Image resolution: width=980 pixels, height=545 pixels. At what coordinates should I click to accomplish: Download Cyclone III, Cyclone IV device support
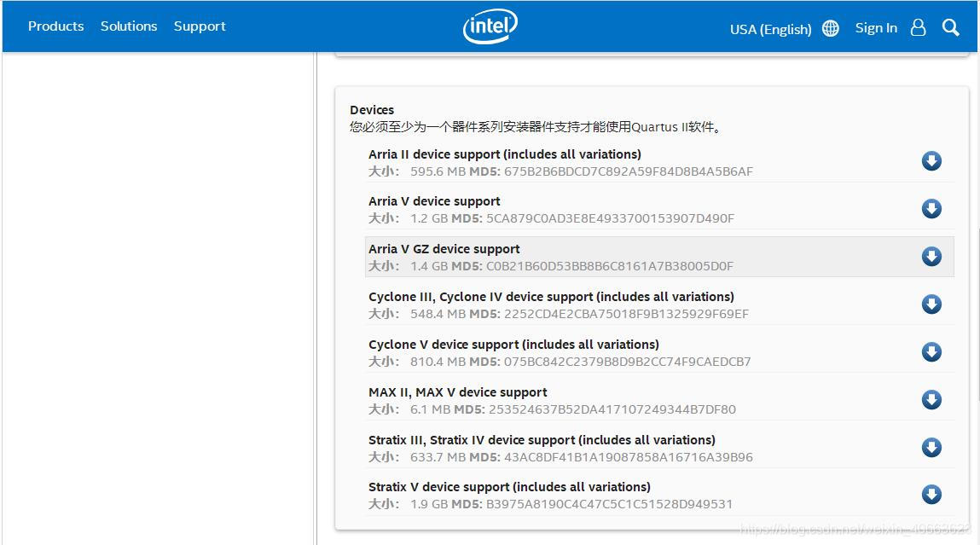click(x=931, y=304)
